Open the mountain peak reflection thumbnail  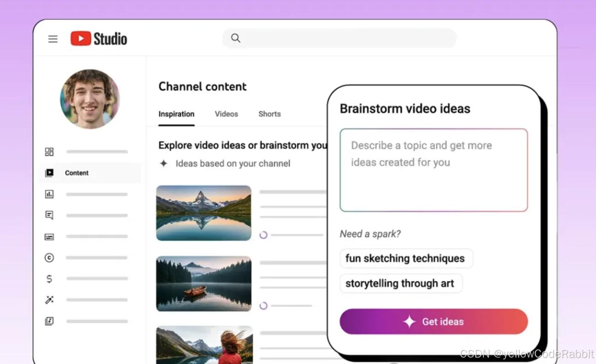tap(204, 213)
